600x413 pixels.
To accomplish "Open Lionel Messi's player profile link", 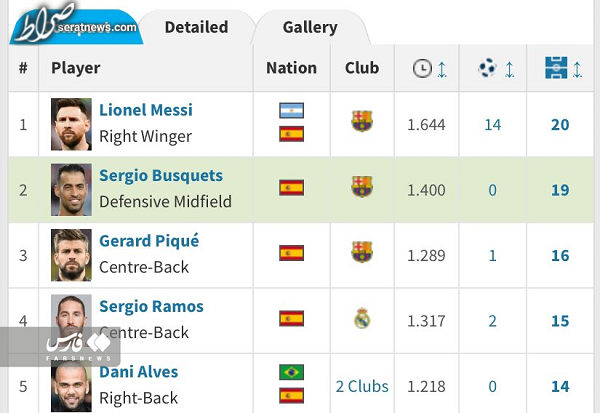I will point(146,110).
